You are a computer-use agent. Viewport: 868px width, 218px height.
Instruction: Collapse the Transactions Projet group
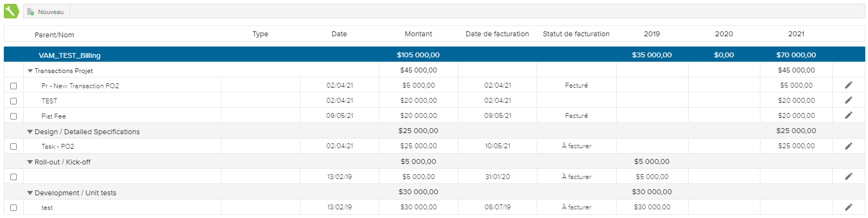30,71
